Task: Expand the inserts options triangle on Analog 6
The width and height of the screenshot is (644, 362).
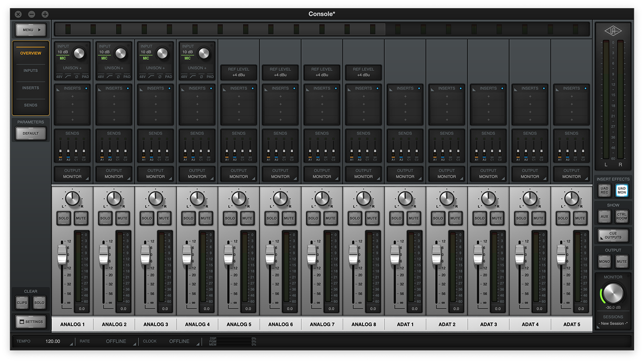Action: [265, 89]
